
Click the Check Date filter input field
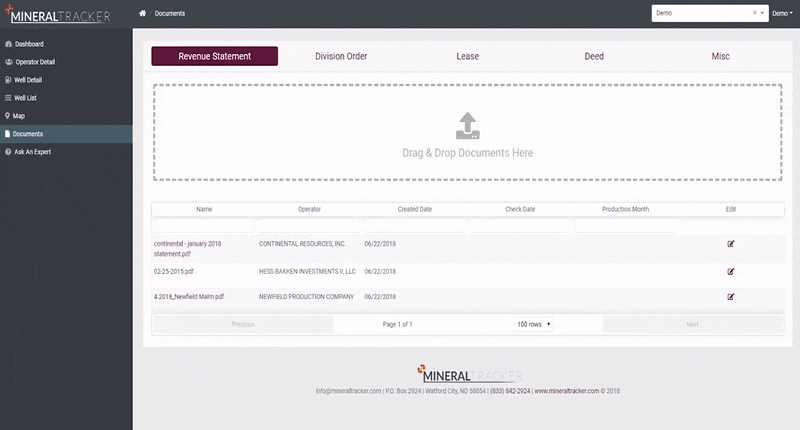pyautogui.click(x=520, y=225)
